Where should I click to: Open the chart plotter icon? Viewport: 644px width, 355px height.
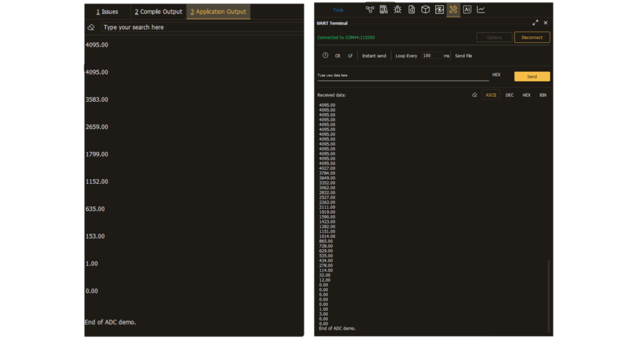pos(481,10)
